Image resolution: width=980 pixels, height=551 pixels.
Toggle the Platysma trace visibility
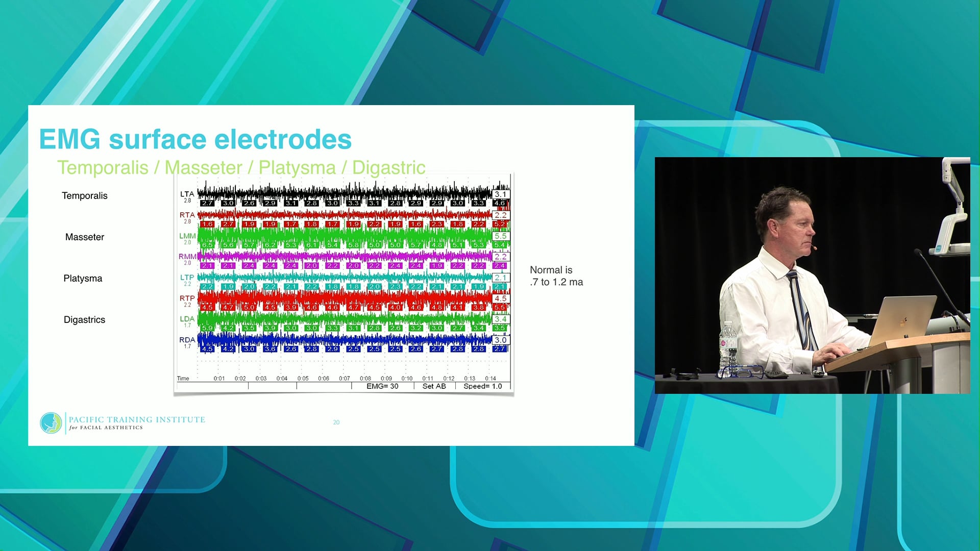click(82, 278)
